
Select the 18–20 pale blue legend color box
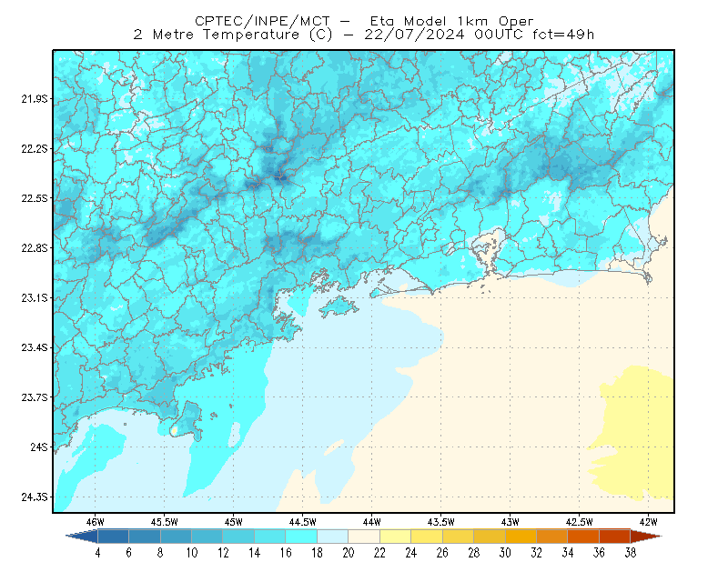[332, 537]
